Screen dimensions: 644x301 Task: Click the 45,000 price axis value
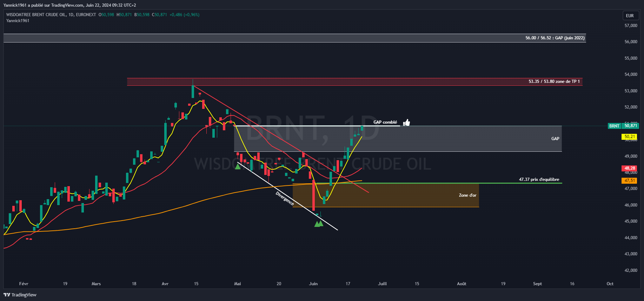click(x=631, y=221)
